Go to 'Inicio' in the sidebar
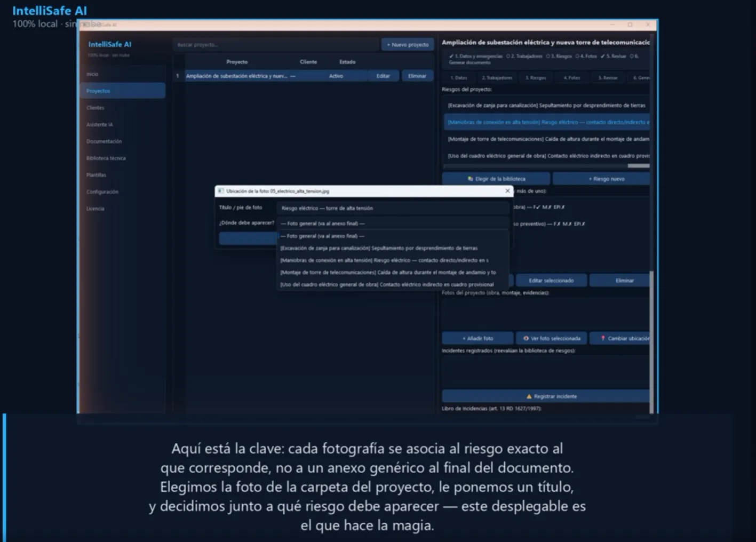This screenshot has height=542, width=756. coord(123,74)
